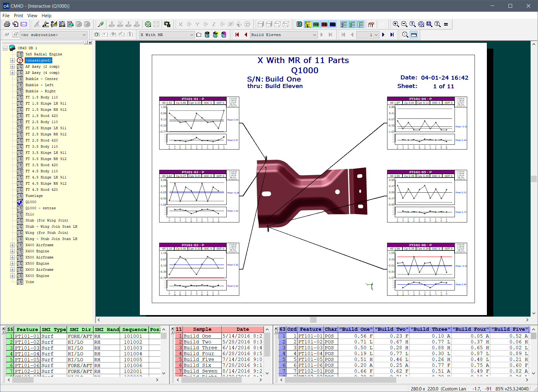Viewport: 538px width, 392px height.
Task: Click the camera snapshot icon
Action: point(167,24)
